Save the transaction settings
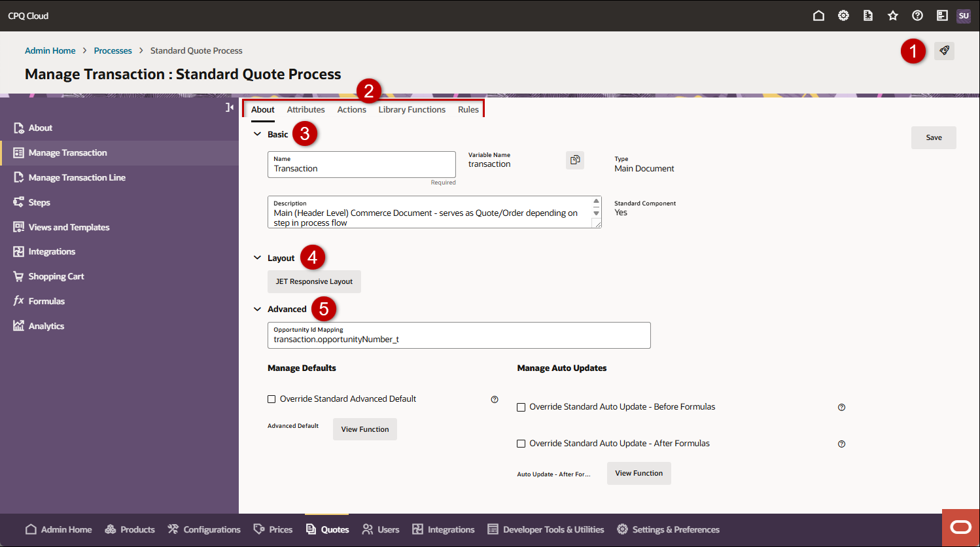 (x=934, y=137)
